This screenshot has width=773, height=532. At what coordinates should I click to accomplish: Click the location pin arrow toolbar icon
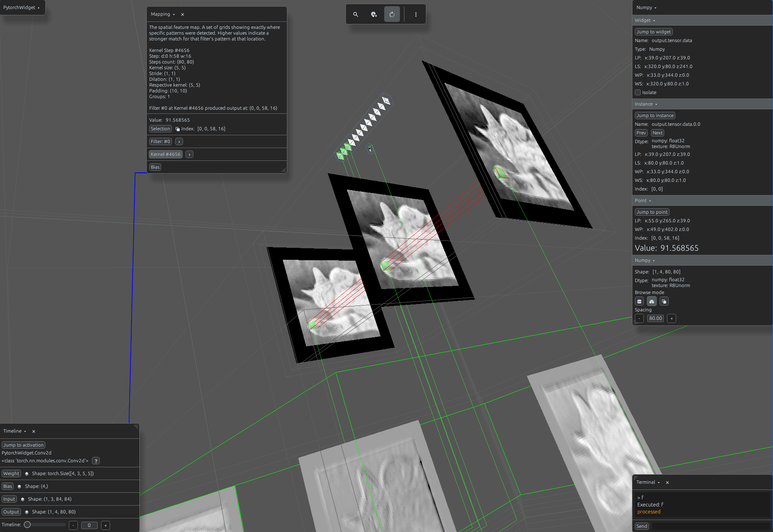tap(374, 14)
